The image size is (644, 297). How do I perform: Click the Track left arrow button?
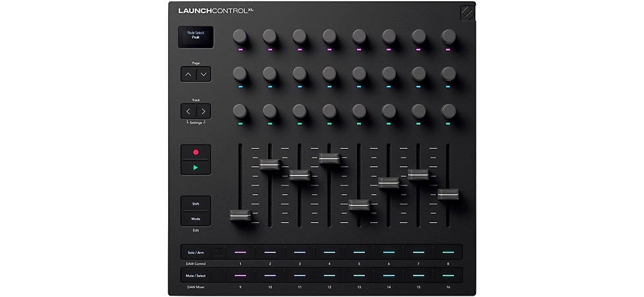[x=188, y=111]
